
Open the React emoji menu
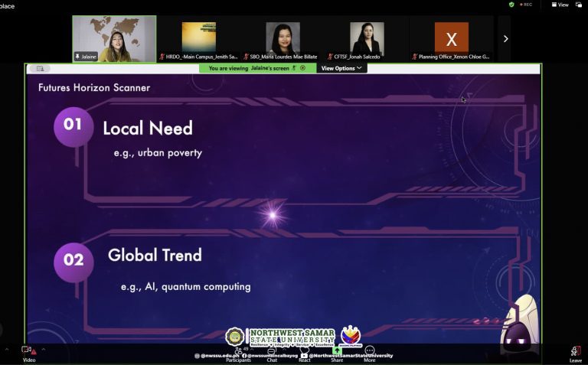(305, 354)
